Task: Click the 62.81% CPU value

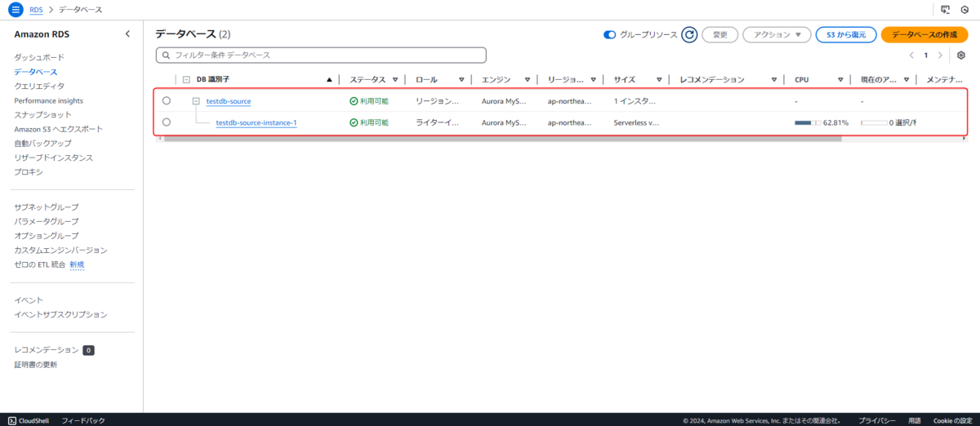Action: [x=835, y=123]
